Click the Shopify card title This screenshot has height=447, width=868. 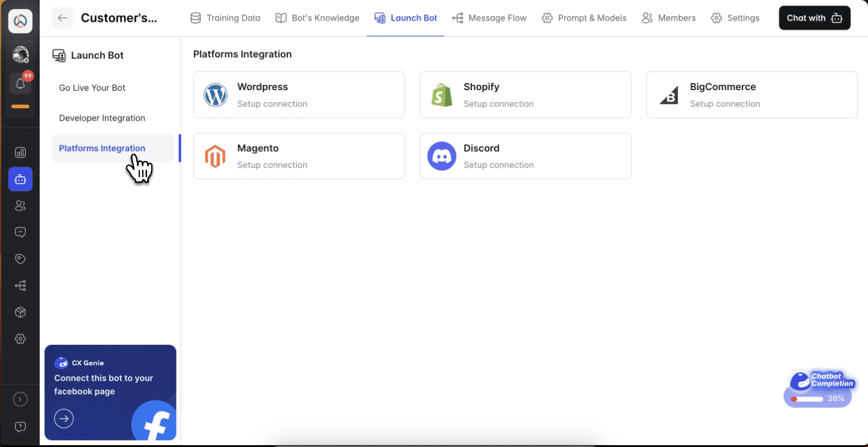[x=481, y=87]
